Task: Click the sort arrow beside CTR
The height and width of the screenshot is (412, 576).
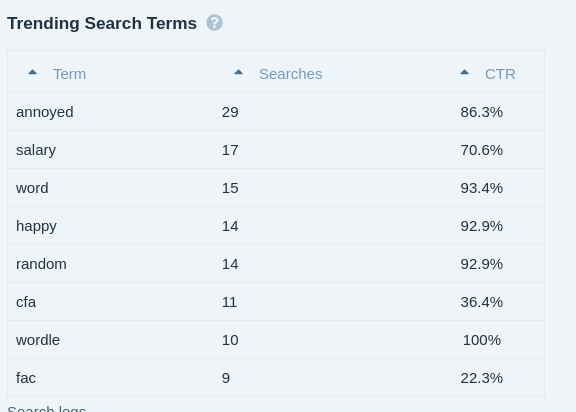Action: coord(464,72)
